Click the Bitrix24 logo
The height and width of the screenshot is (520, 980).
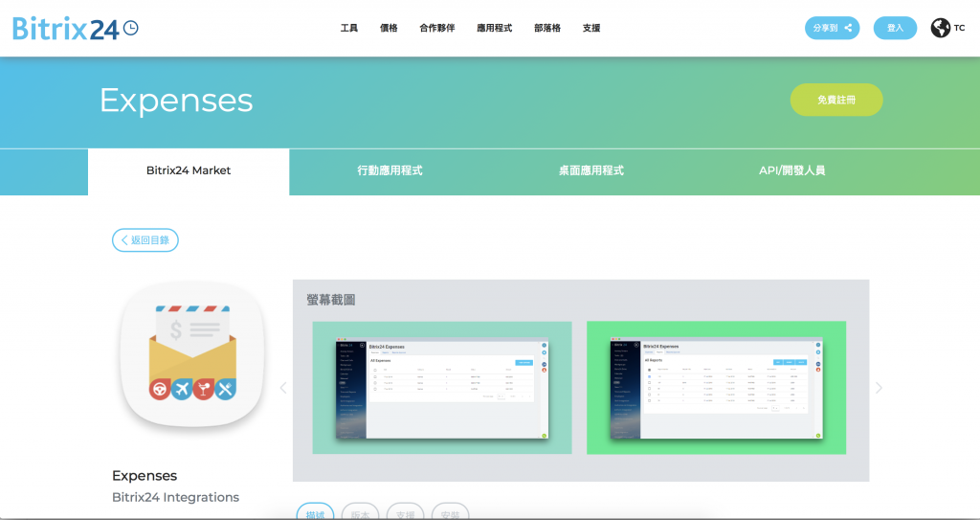(x=75, y=28)
